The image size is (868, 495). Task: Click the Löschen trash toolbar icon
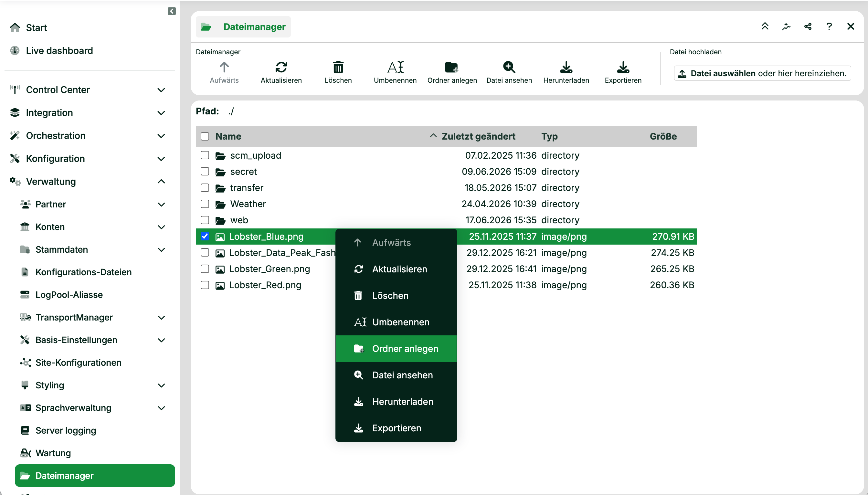[338, 67]
